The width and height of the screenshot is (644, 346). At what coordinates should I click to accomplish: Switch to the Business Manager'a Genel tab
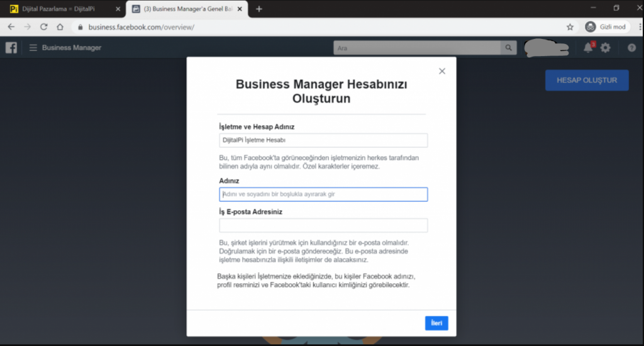coord(188,9)
